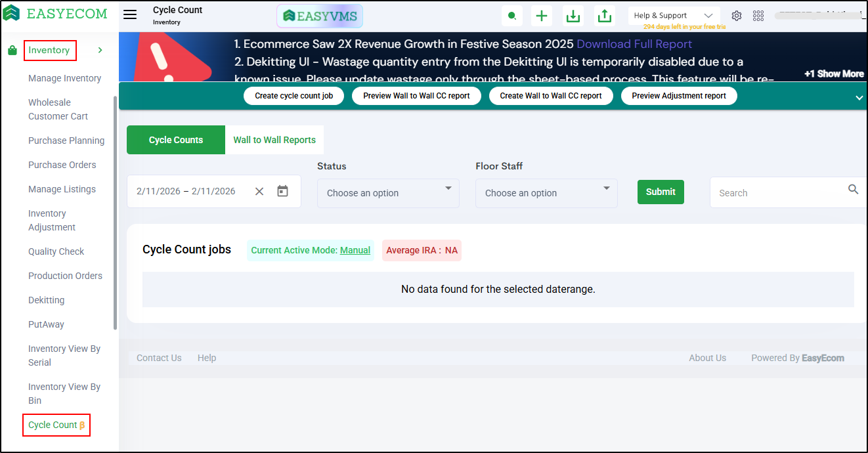Select Manage Inventory in the sidebar

pos(64,78)
